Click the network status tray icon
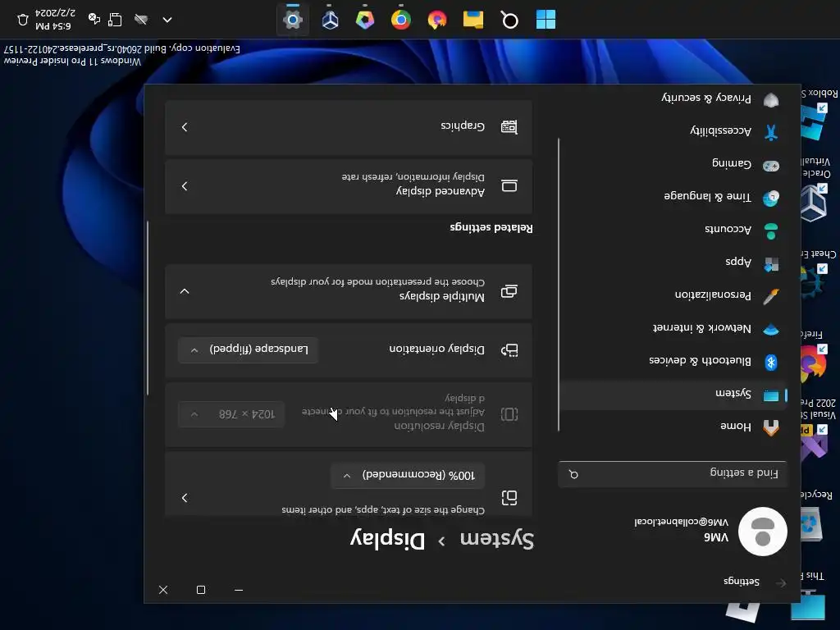The height and width of the screenshot is (630, 840). tap(115, 20)
